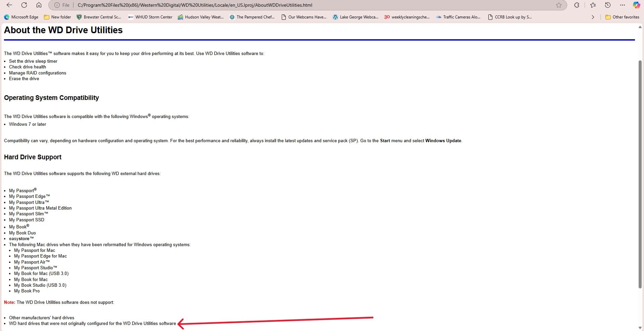Open the Our Webcams Have... bookmark

pos(304,17)
